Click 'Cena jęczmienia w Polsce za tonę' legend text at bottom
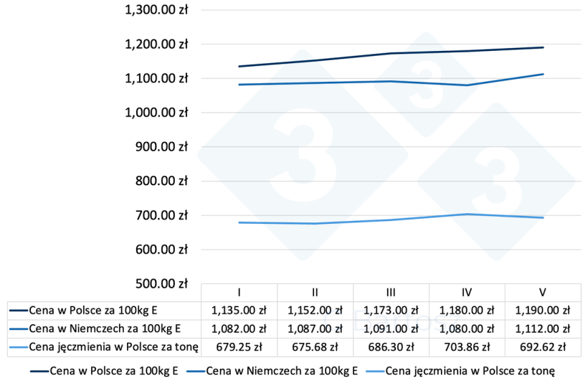The image size is (588, 386). (x=470, y=372)
